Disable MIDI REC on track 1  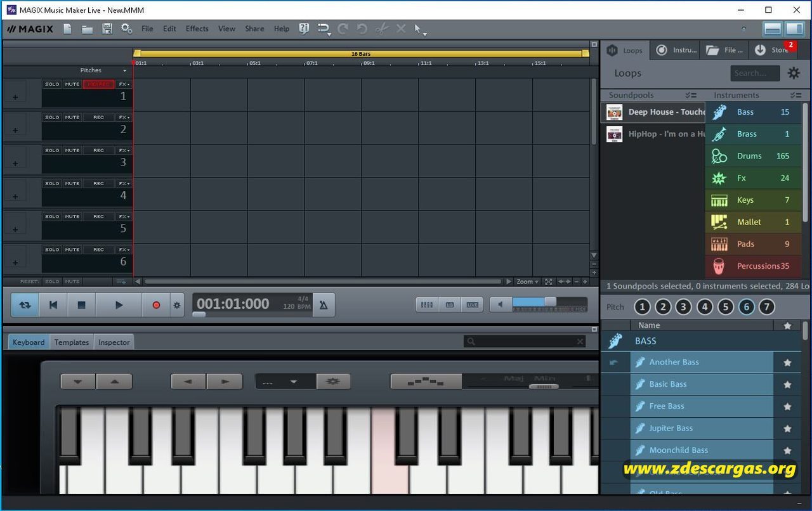pyautogui.click(x=98, y=84)
